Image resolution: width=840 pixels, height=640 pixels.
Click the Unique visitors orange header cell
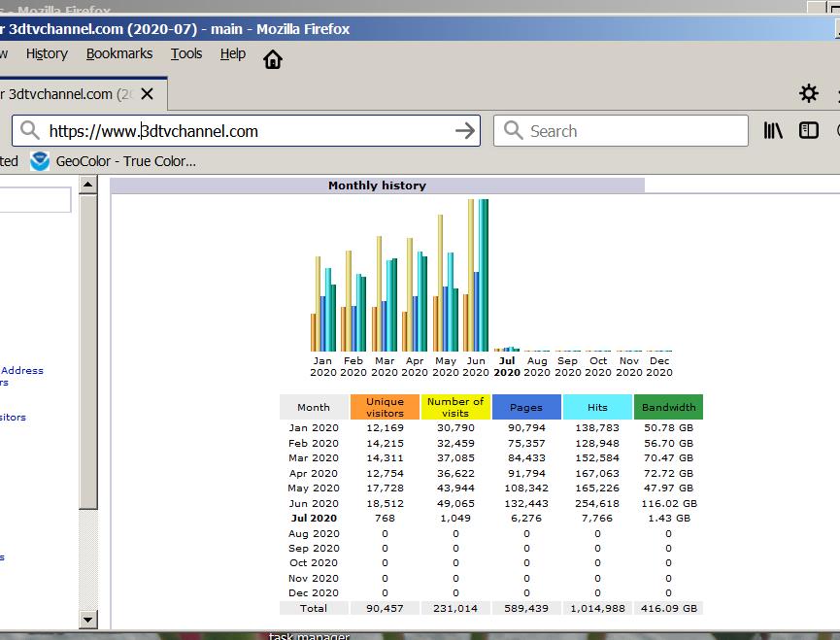pos(385,407)
